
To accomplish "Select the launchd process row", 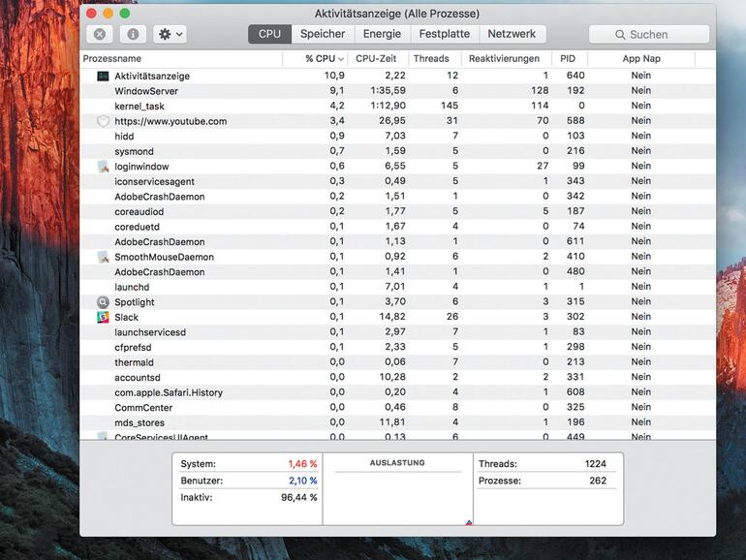I will pos(398,287).
